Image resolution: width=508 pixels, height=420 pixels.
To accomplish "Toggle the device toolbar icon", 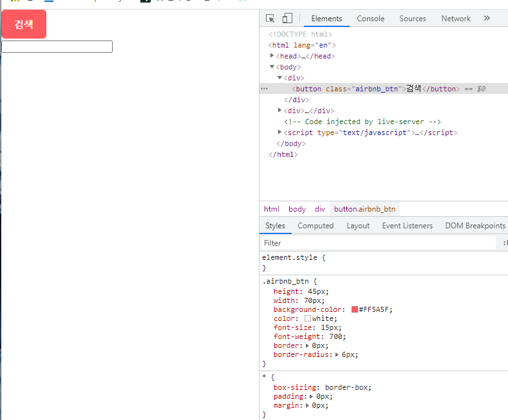I will (x=287, y=18).
